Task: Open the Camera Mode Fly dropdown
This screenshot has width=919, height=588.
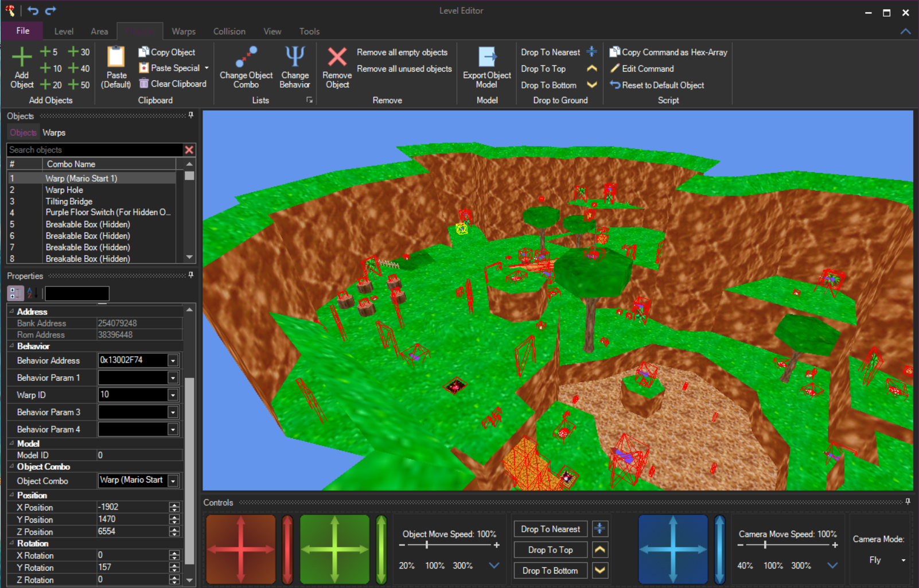Action: click(x=904, y=560)
